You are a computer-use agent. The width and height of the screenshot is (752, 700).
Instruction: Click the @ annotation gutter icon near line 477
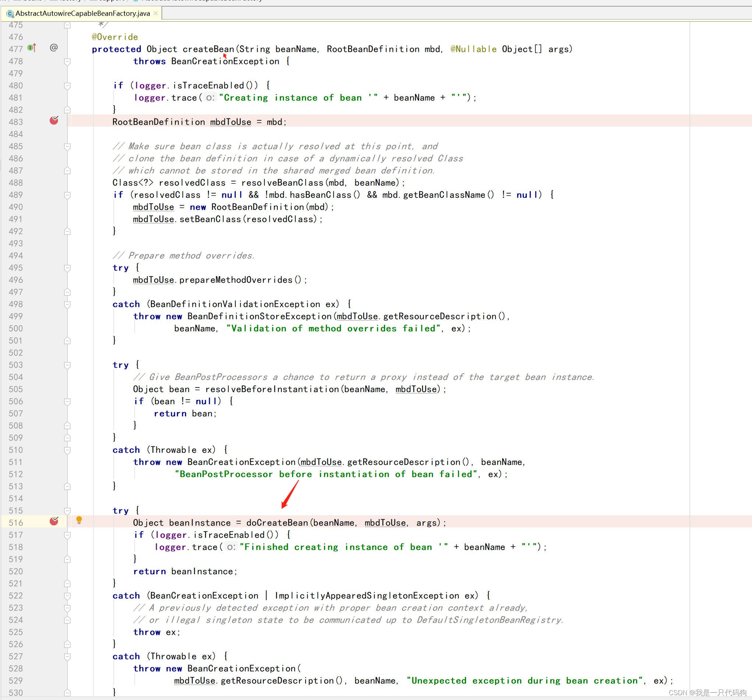point(54,48)
